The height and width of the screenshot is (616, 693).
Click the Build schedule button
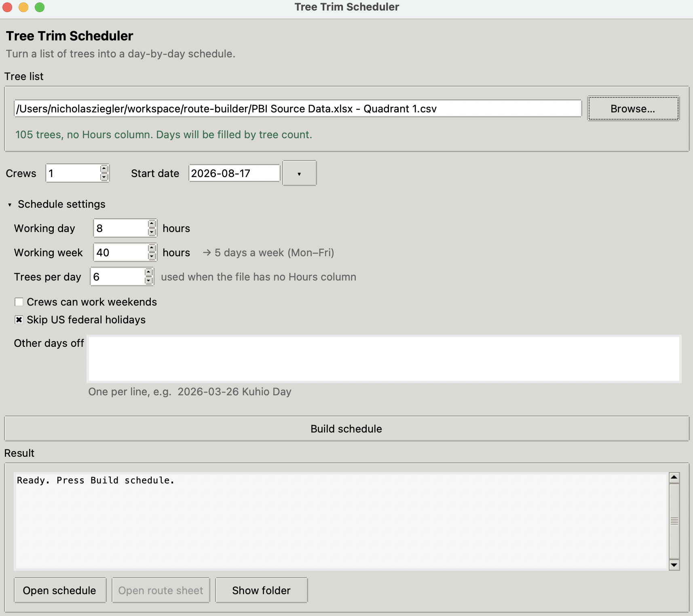coord(346,428)
